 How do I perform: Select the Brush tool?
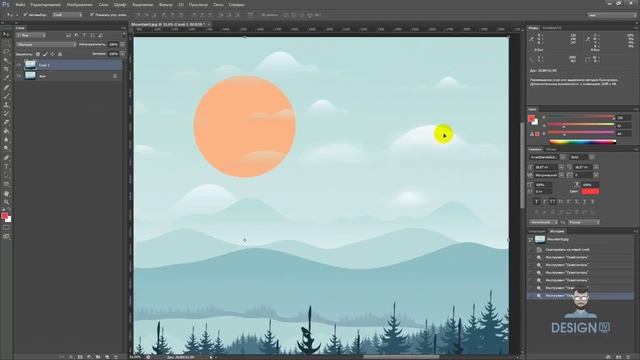pyautogui.click(x=6, y=96)
